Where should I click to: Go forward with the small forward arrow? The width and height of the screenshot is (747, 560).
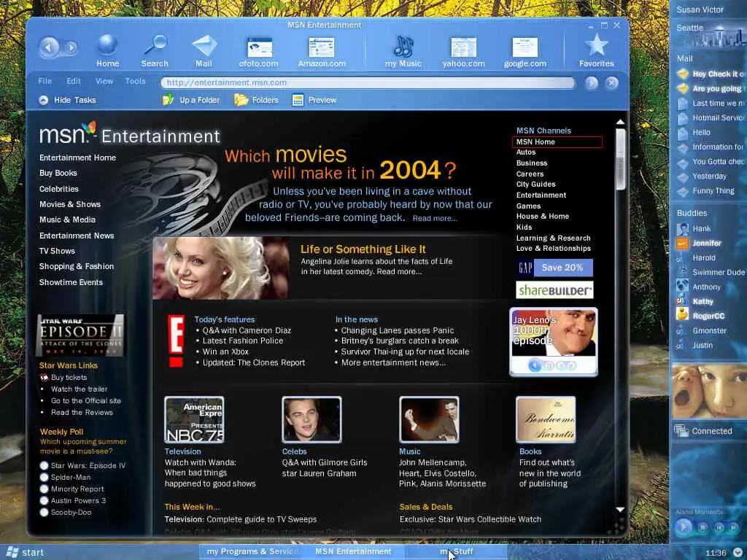pyautogui.click(x=71, y=47)
